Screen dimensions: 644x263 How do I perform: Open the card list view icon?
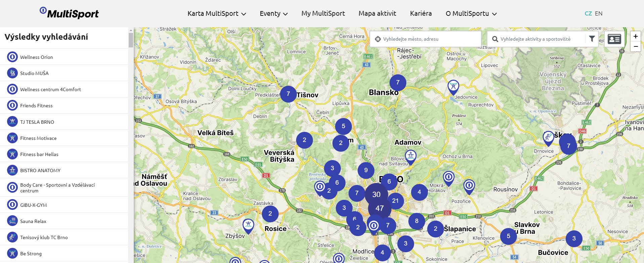click(x=614, y=39)
